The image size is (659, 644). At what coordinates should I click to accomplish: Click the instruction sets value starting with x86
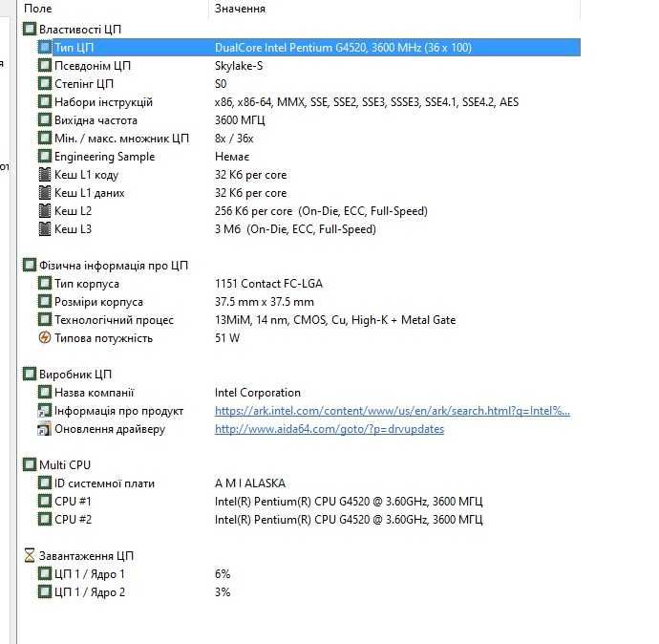point(367,101)
